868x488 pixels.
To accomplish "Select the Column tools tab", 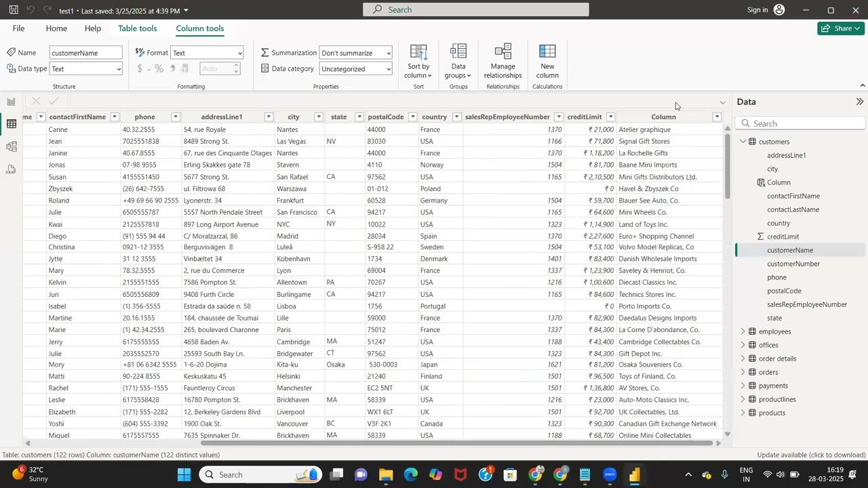I will pyautogui.click(x=200, y=28).
